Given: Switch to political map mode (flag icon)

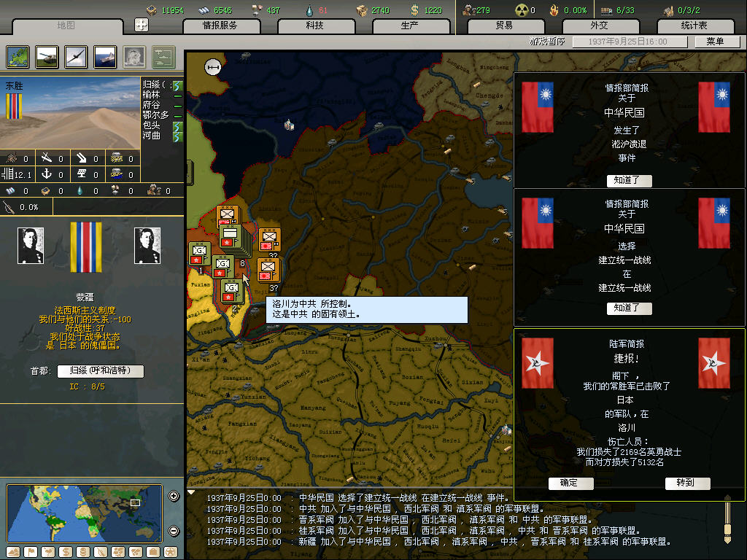Looking at the screenshot, I should pyautogui.click(x=31, y=552).
